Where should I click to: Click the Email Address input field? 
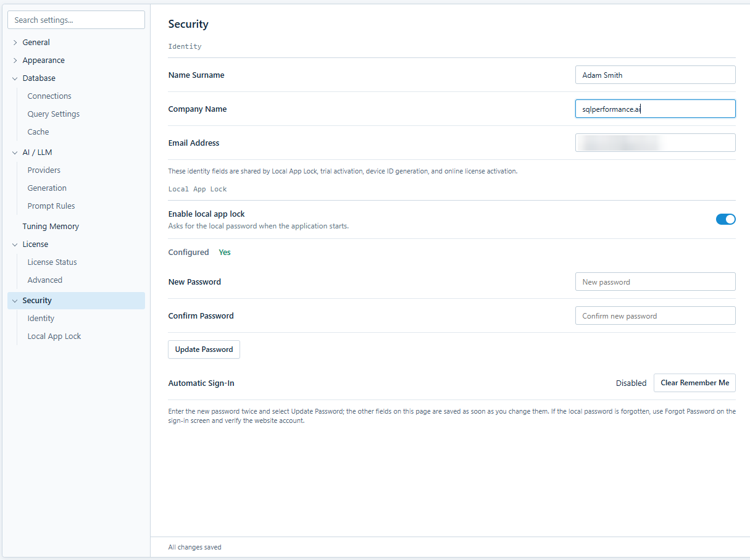point(655,143)
